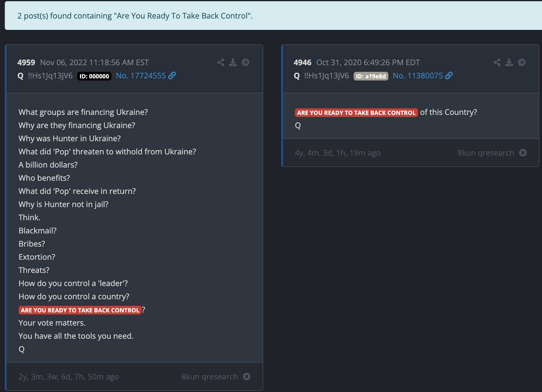The image size is (542, 392).
Task: Click the ID: 000000 badge
Action: tap(94, 76)
